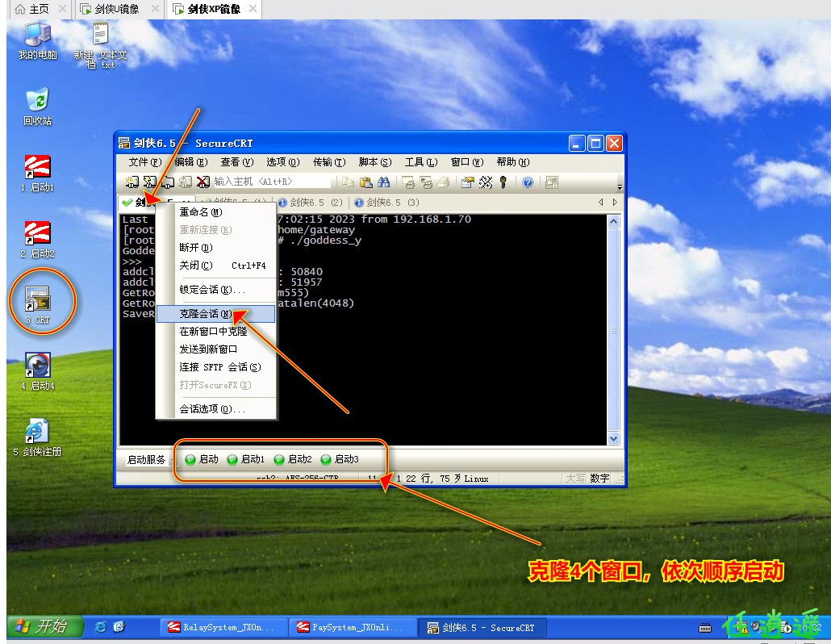Screen dimensions: 831x644
Task: Click the Print Screen toolbar icon
Action: 408,182
